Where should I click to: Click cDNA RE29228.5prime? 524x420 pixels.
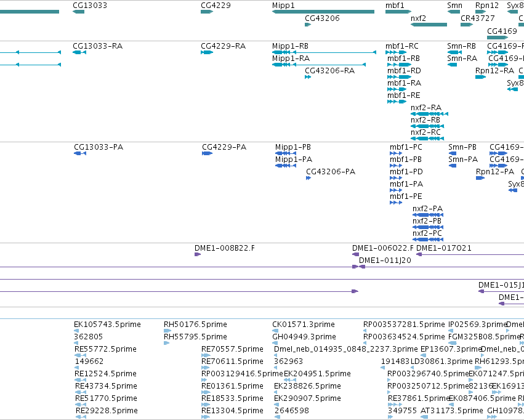(x=107, y=411)
